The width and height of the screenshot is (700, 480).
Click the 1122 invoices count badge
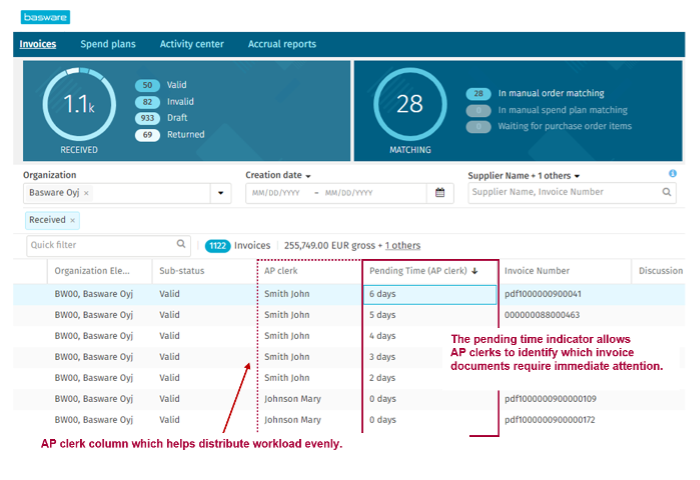point(217,246)
